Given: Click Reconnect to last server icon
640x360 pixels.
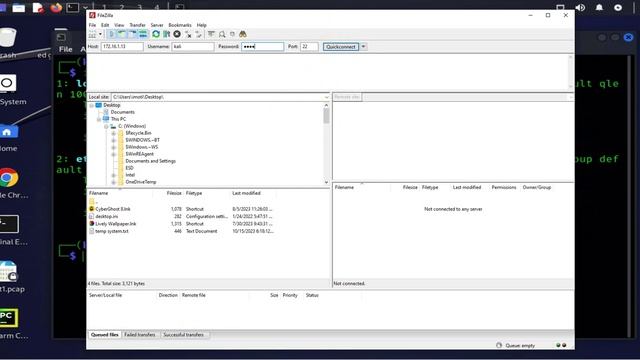Looking at the screenshot, I should click(x=199, y=34).
